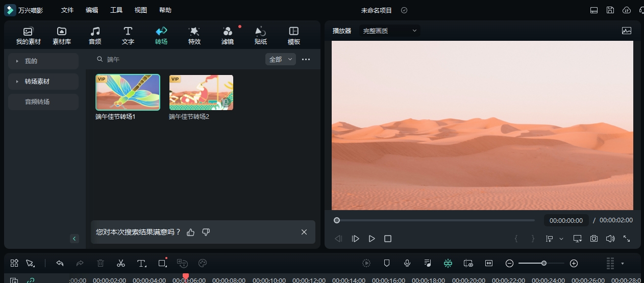Select the 音频转场 category button
The height and width of the screenshot is (283, 644).
[43, 102]
